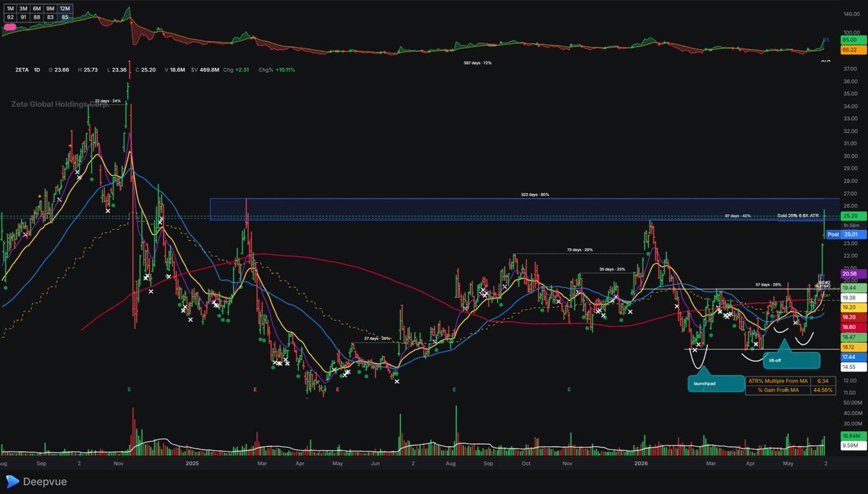Image resolution: width=868 pixels, height=494 pixels.
Task: Click the 140.00 label on RS axis
Action: [x=851, y=14]
